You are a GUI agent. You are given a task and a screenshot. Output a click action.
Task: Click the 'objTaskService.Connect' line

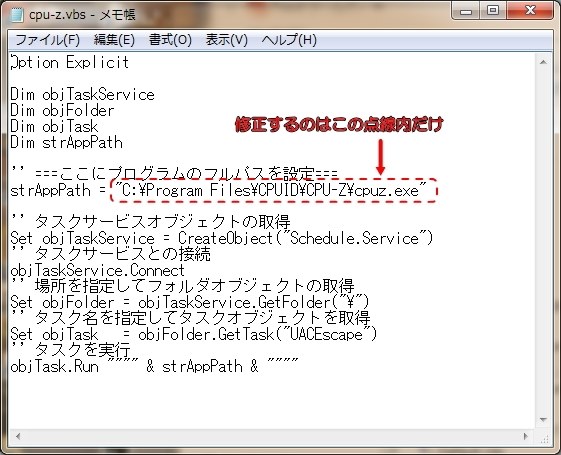[97, 270]
